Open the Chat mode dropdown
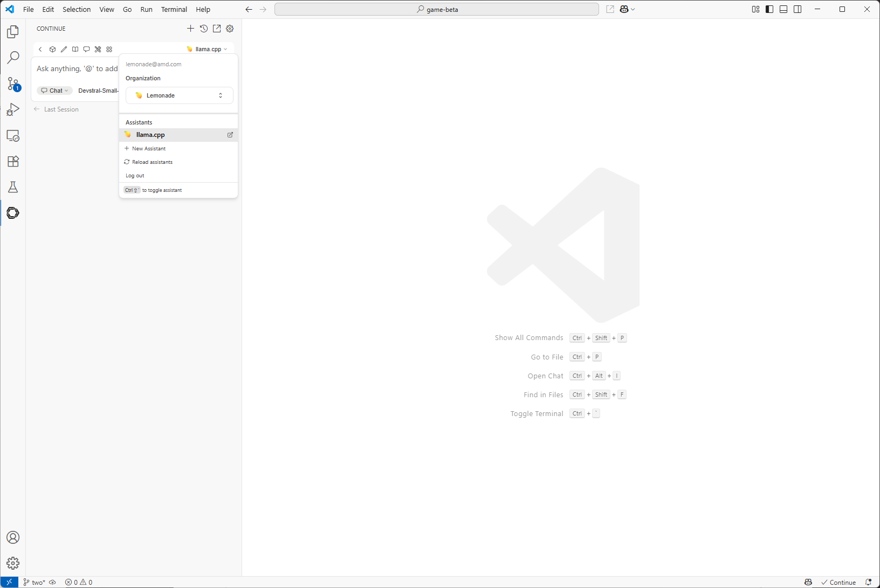Screen dimensions: 880x588 tap(54, 91)
